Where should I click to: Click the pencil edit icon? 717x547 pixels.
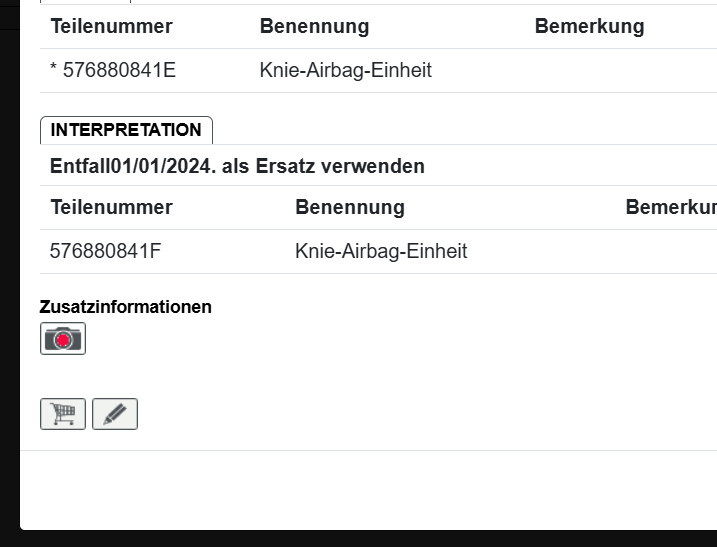115,414
